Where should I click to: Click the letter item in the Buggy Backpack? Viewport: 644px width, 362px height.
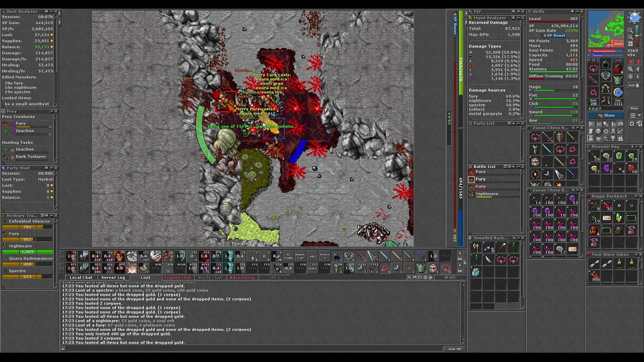[607, 218]
